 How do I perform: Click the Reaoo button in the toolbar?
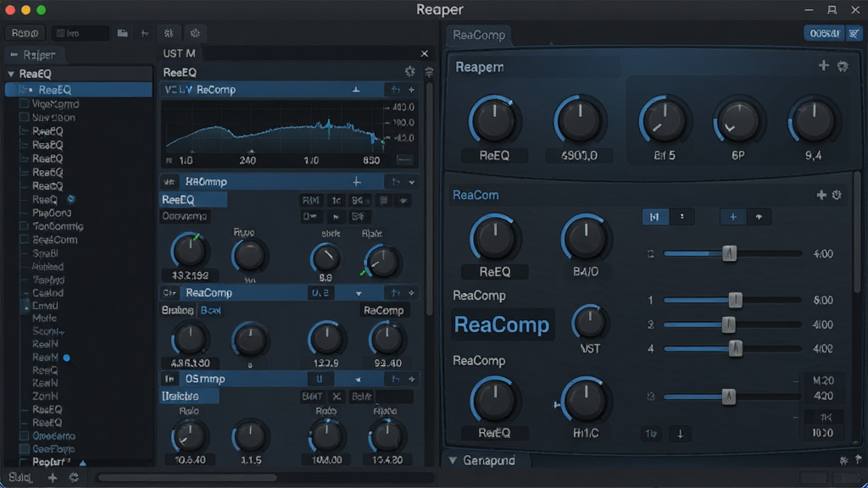pyautogui.click(x=25, y=33)
